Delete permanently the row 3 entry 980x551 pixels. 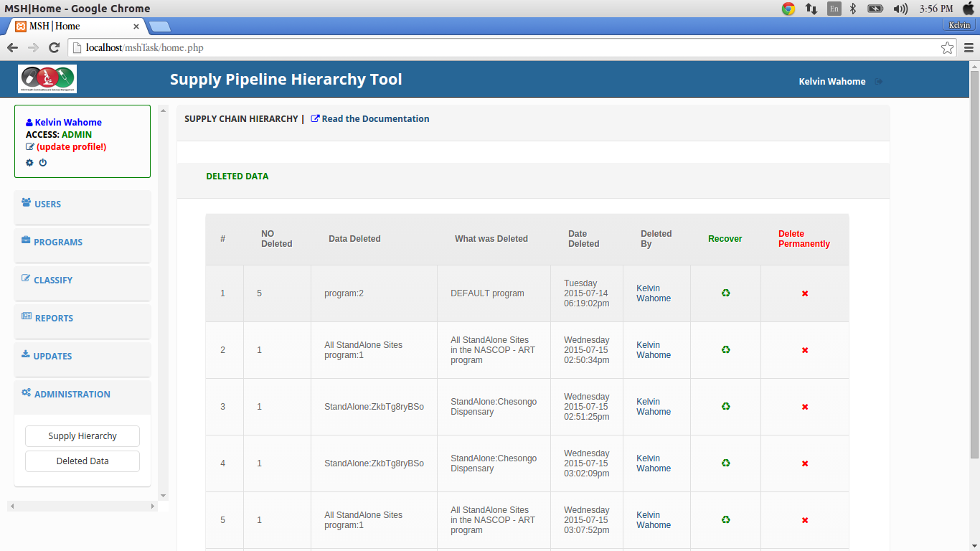(x=805, y=407)
